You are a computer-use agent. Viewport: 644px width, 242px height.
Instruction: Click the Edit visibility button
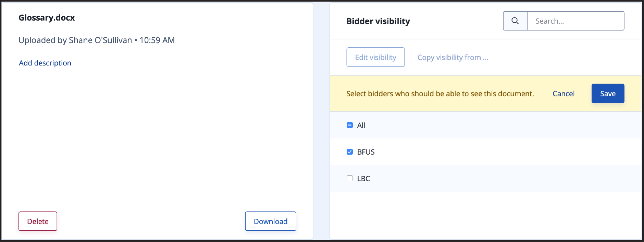[375, 57]
